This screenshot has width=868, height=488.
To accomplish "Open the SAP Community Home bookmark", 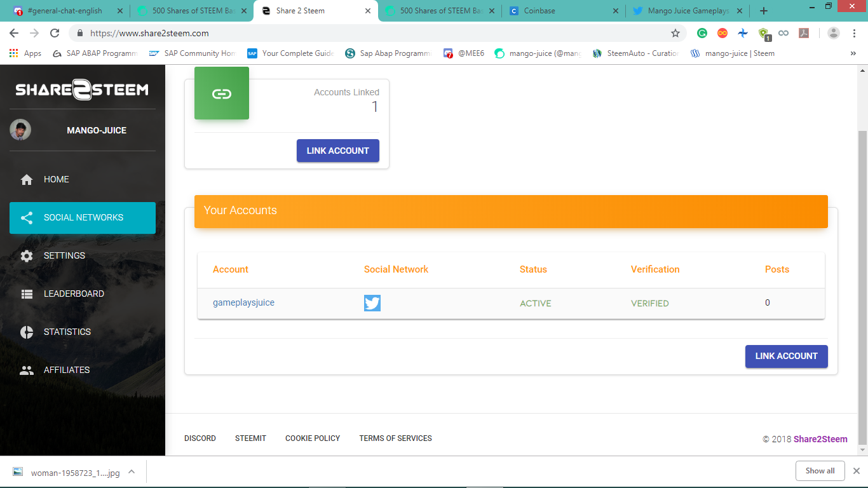I will click(x=192, y=53).
